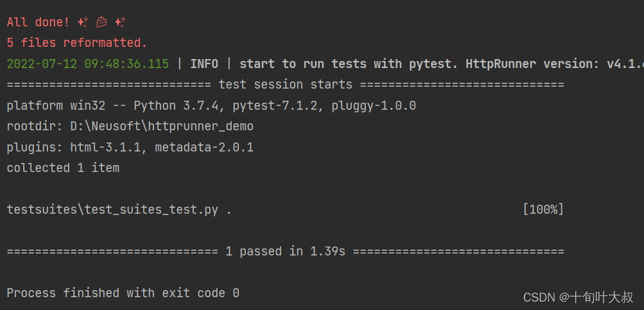The height and width of the screenshot is (310, 644).
Task: Click "5 files reformatted." line
Action: [77, 43]
